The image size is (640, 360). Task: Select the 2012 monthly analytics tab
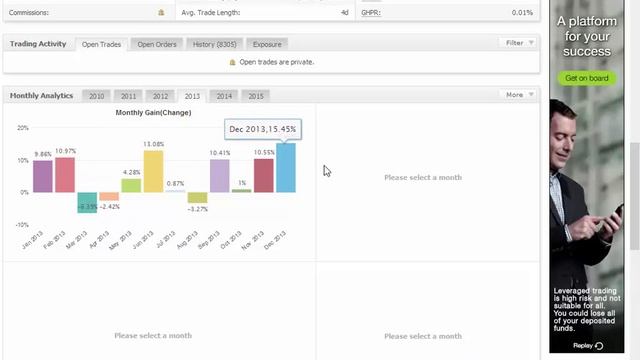tap(160, 96)
